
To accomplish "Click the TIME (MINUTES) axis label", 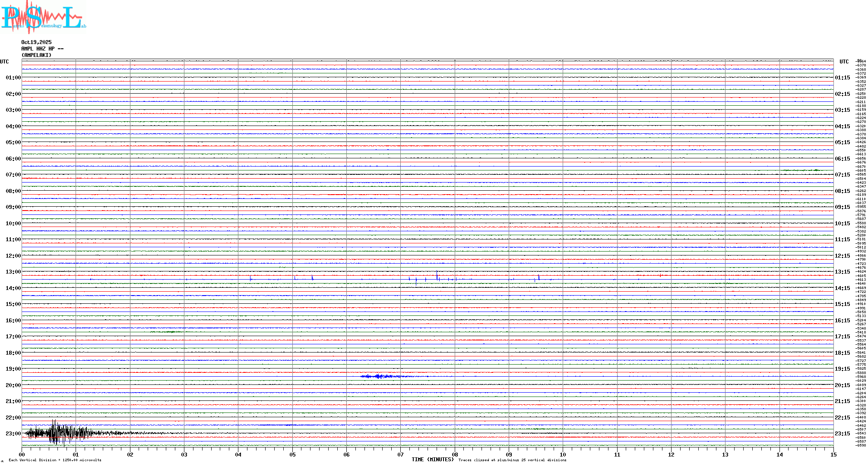I will 432,460.
